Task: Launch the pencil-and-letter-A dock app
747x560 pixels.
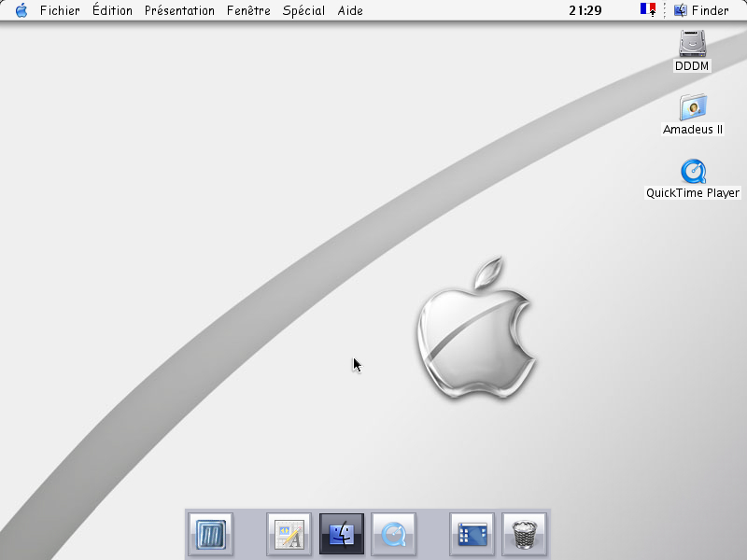Action: pos(289,534)
